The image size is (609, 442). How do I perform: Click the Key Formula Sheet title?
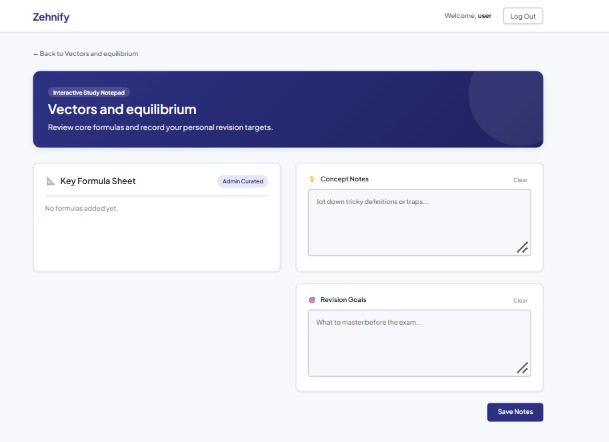98,181
